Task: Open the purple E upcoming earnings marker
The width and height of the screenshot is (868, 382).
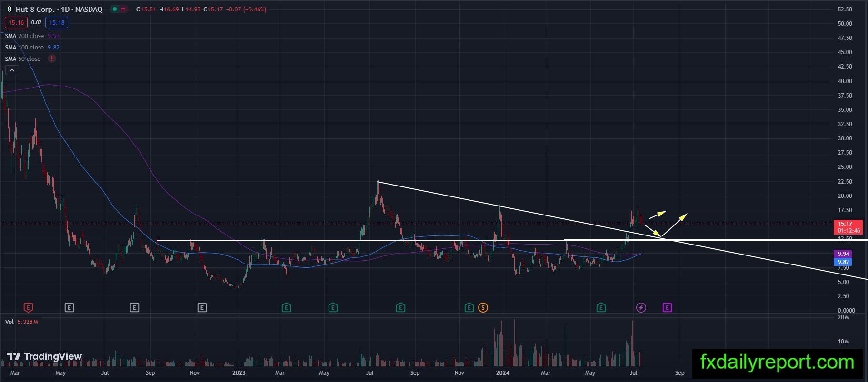Action: point(667,308)
